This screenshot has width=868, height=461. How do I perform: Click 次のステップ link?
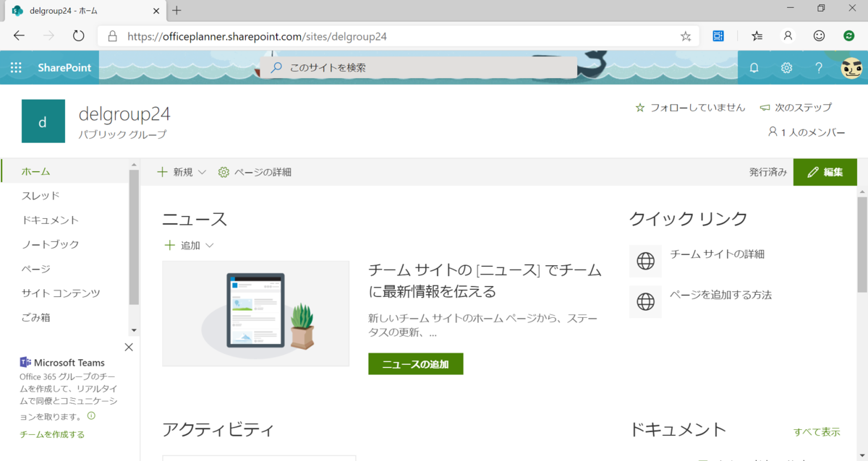[796, 107]
